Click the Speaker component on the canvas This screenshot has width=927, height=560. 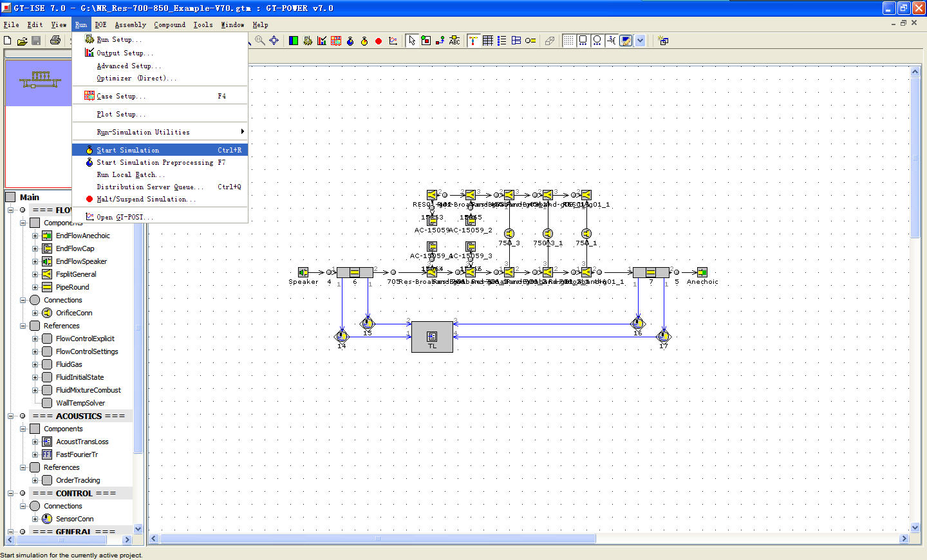tap(303, 272)
